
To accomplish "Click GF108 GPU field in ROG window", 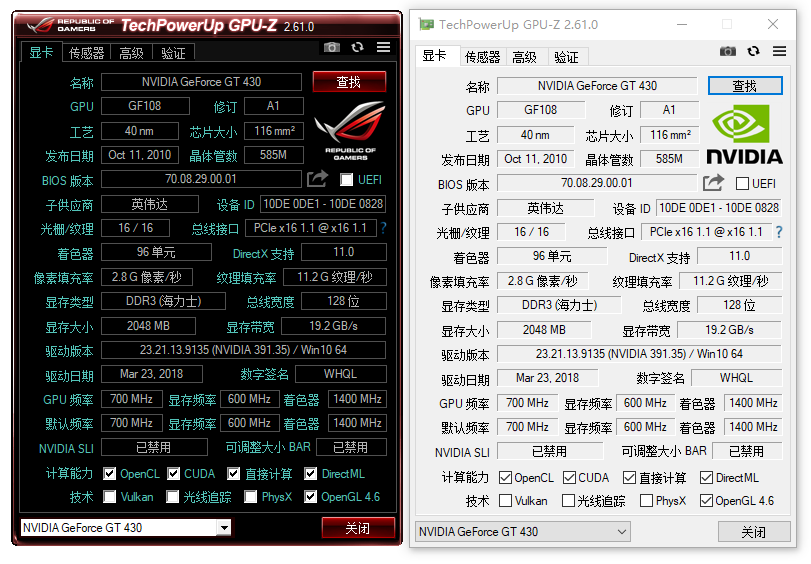I will (x=145, y=106).
